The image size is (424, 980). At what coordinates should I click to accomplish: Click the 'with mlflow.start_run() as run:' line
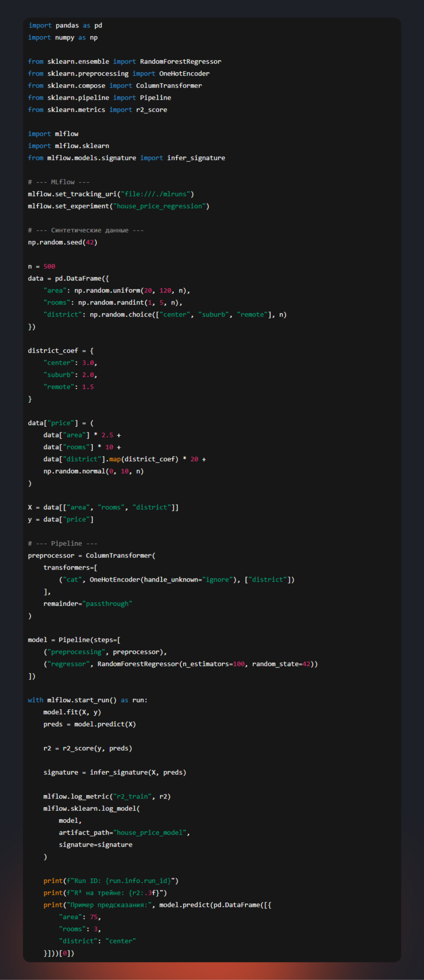tap(87, 700)
